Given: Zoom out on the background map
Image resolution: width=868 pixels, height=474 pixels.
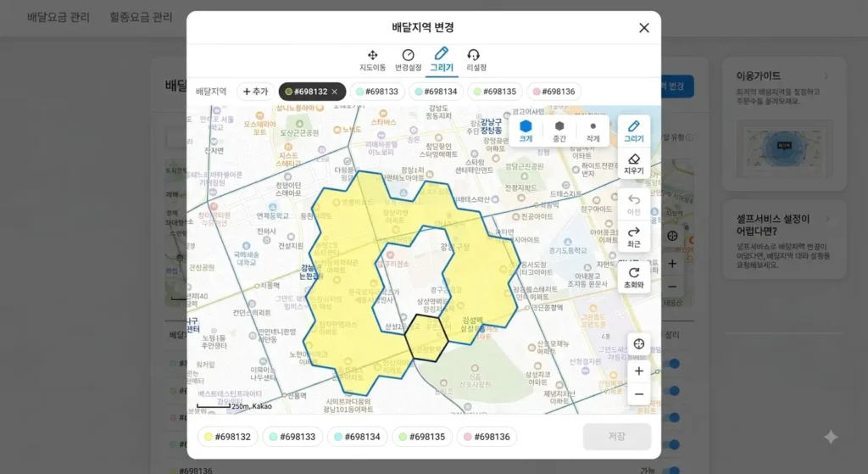Looking at the screenshot, I should tap(672, 287).
